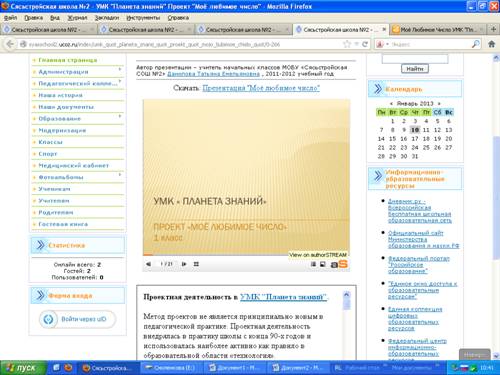Click the Firefox back arrow button
500x375 pixels.
pos(10,44)
